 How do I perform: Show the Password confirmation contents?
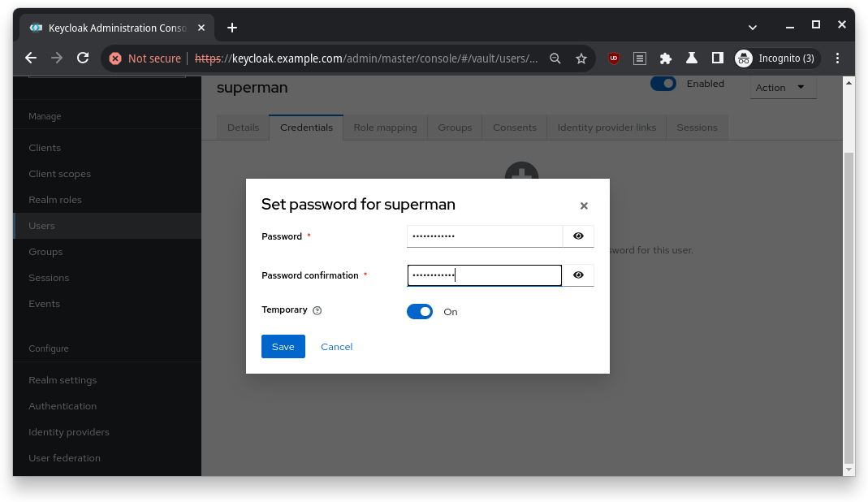(x=578, y=275)
